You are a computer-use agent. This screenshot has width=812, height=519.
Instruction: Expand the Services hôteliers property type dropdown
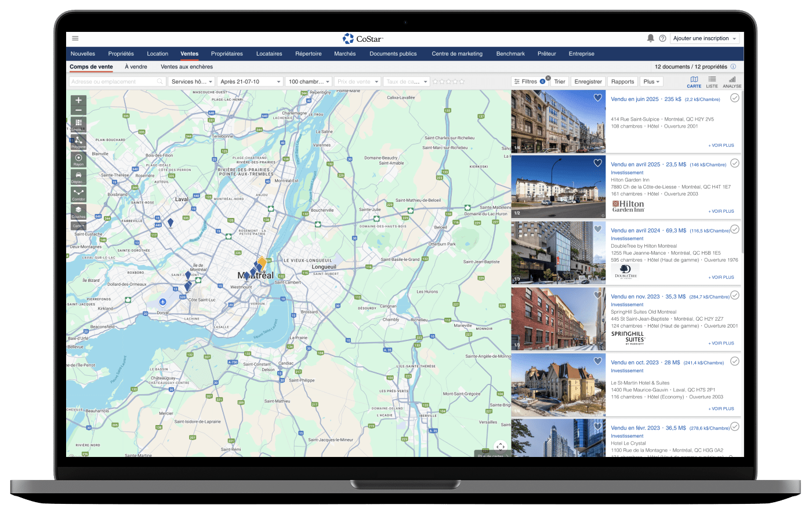click(x=191, y=82)
